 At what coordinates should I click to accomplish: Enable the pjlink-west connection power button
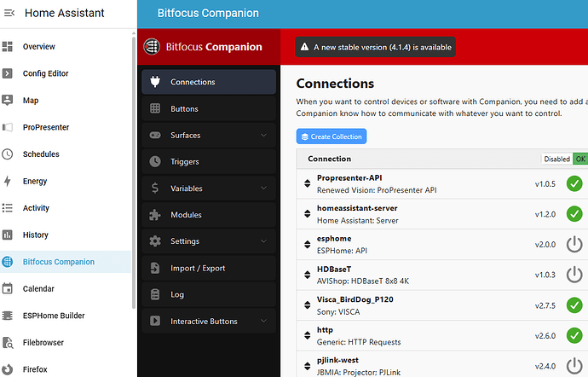pos(574,366)
